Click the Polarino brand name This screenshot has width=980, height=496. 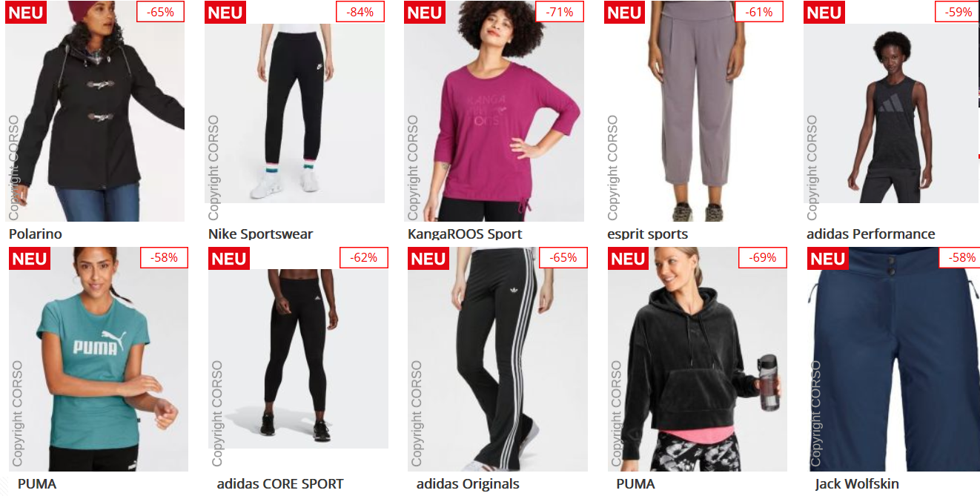[x=36, y=234]
